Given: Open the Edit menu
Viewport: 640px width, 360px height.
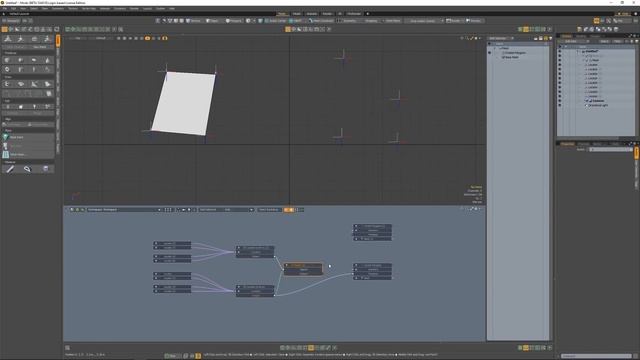Looking at the screenshot, I should tap(13, 8).
